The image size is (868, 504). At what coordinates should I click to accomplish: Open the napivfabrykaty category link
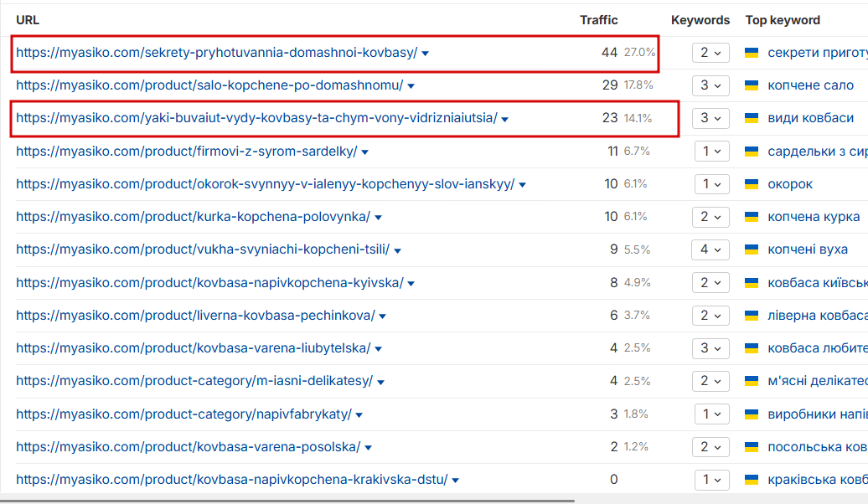tap(183, 414)
